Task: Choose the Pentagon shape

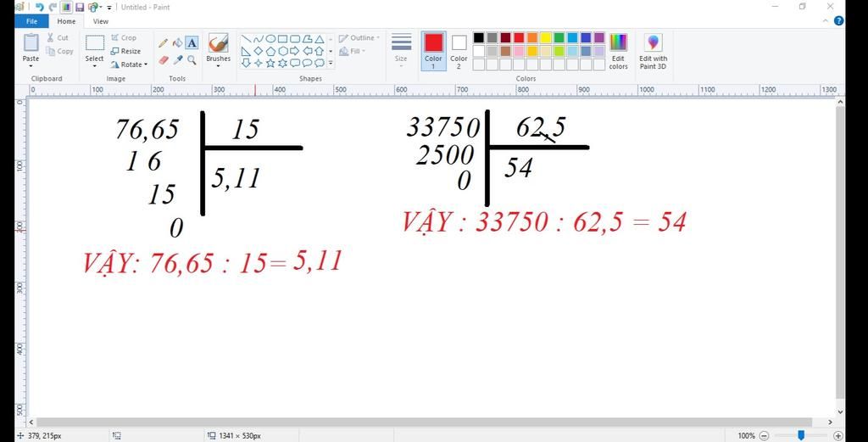Action: coord(270,52)
